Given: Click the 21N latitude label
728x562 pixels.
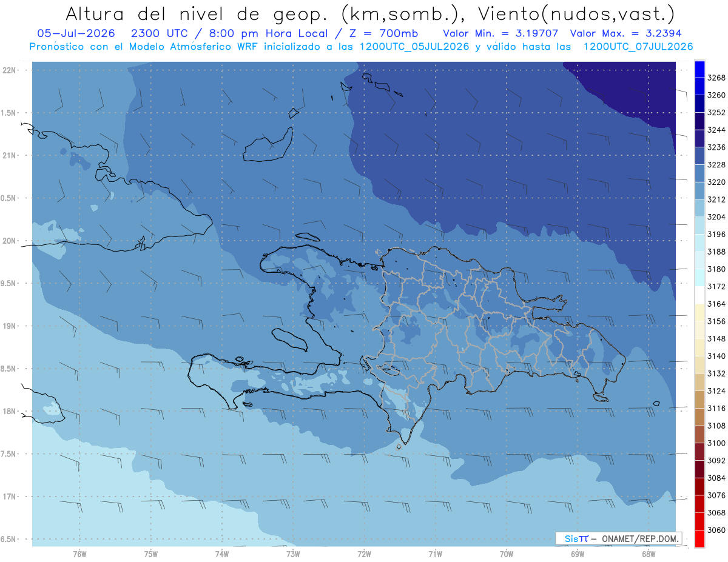Looking at the screenshot, I should pos(10,155).
